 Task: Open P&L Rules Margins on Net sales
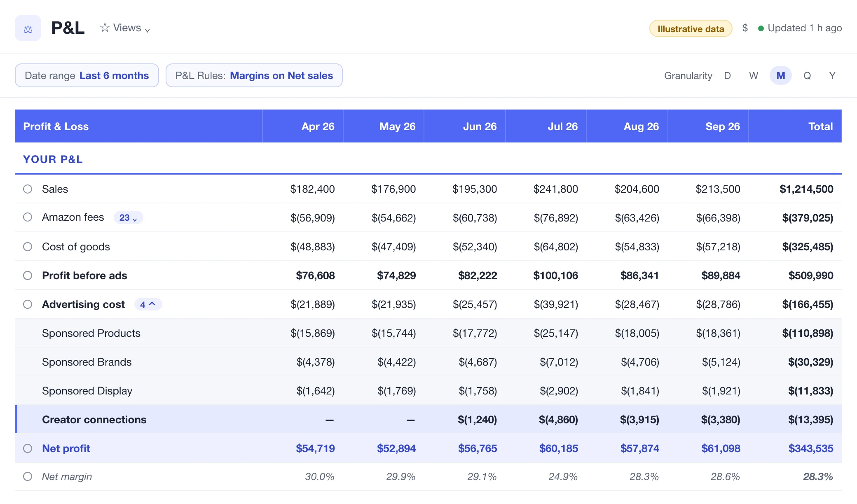254,75
